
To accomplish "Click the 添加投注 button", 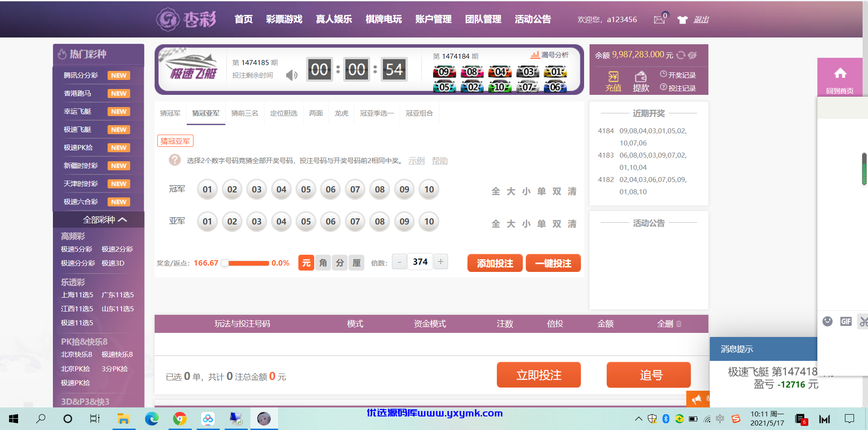I will (495, 263).
